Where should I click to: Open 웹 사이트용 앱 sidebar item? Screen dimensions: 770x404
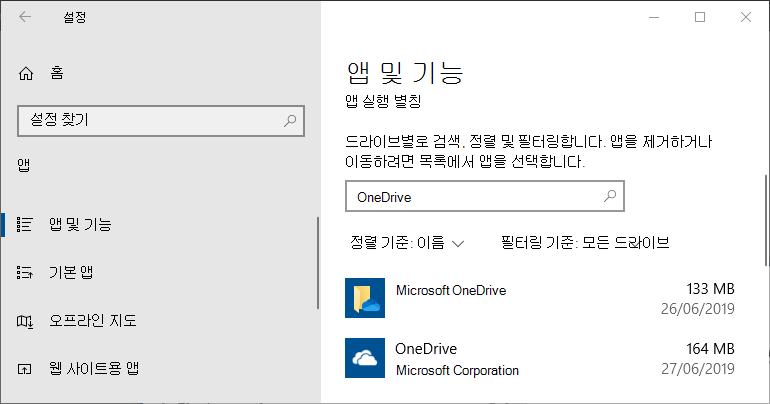coord(94,368)
